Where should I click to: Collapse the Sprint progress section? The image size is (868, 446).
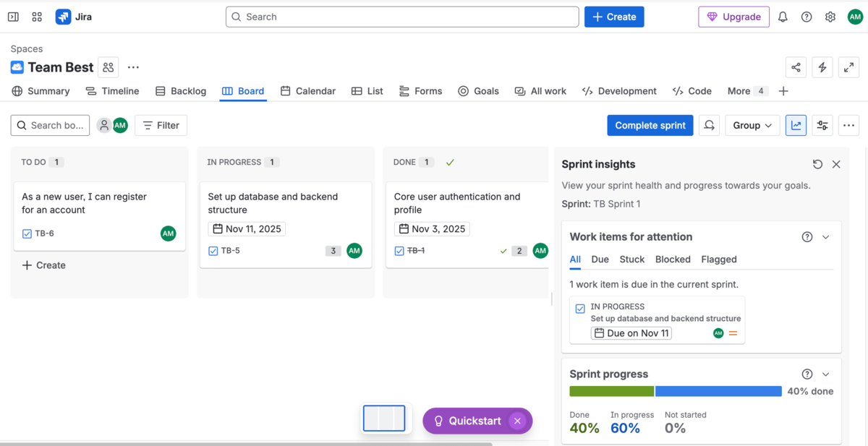[x=825, y=374]
